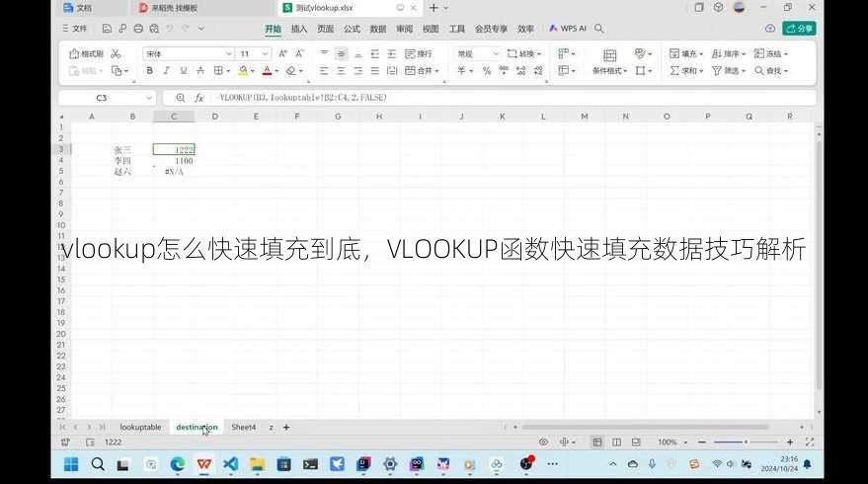Click the Print Preview icon
The width and height of the screenshot is (868, 484).
coord(154,29)
